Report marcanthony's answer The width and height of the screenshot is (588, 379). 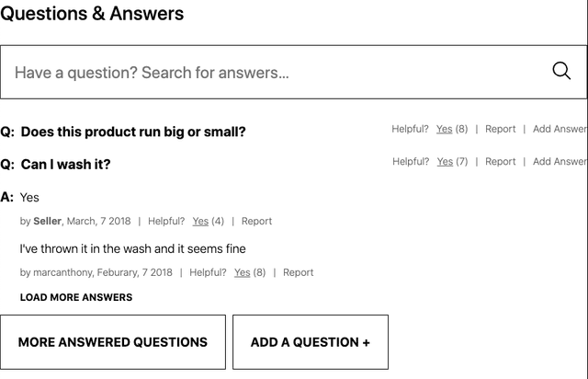click(298, 272)
